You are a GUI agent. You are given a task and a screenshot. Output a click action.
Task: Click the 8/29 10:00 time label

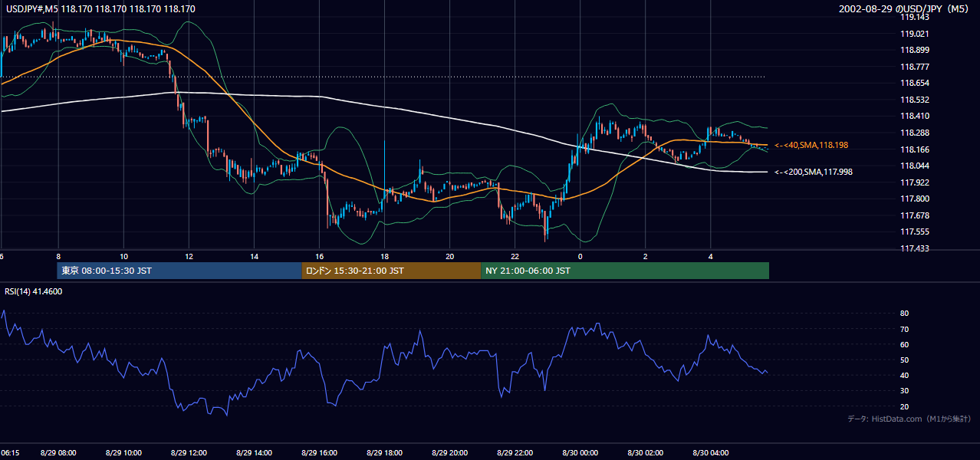(x=123, y=453)
